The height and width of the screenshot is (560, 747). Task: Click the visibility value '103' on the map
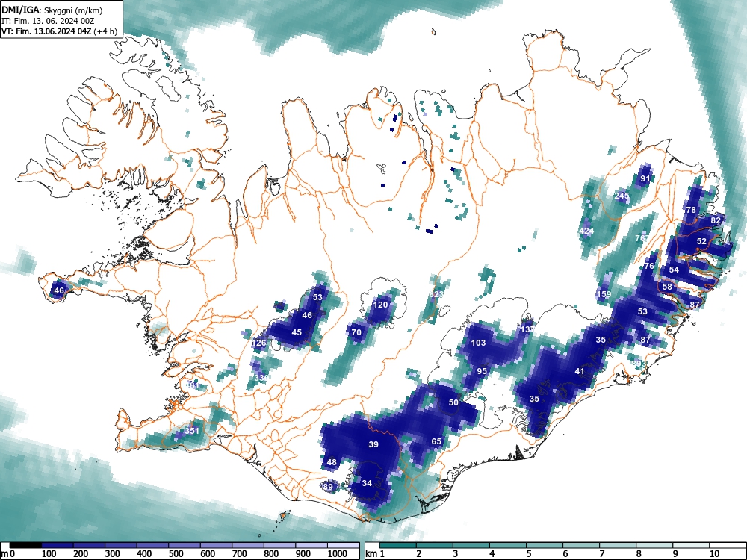pos(478,343)
